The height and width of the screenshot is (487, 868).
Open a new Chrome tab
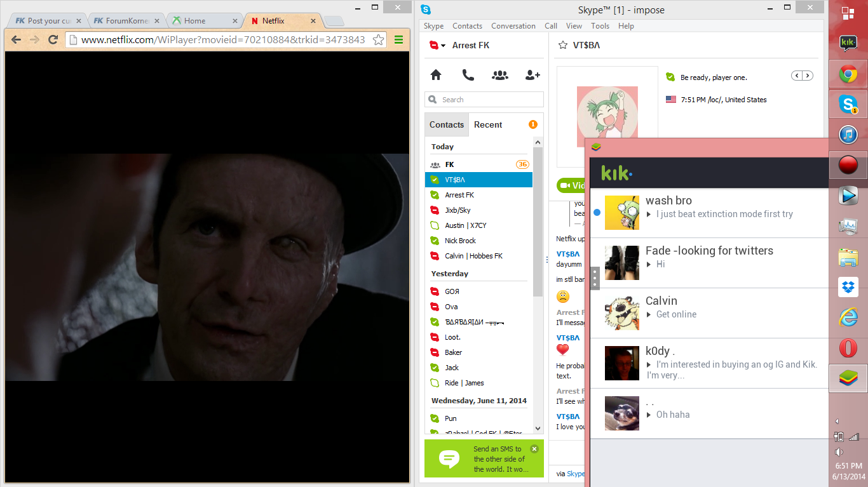(334, 22)
